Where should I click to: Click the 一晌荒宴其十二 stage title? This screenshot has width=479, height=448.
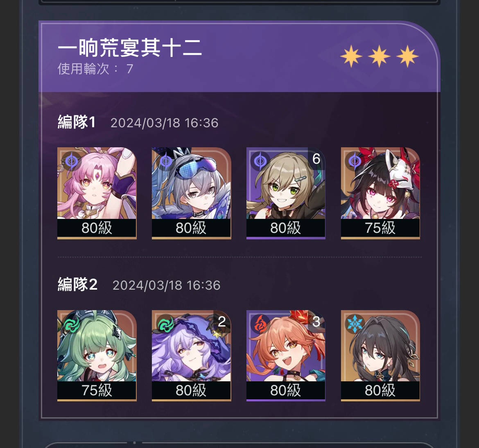point(129,48)
